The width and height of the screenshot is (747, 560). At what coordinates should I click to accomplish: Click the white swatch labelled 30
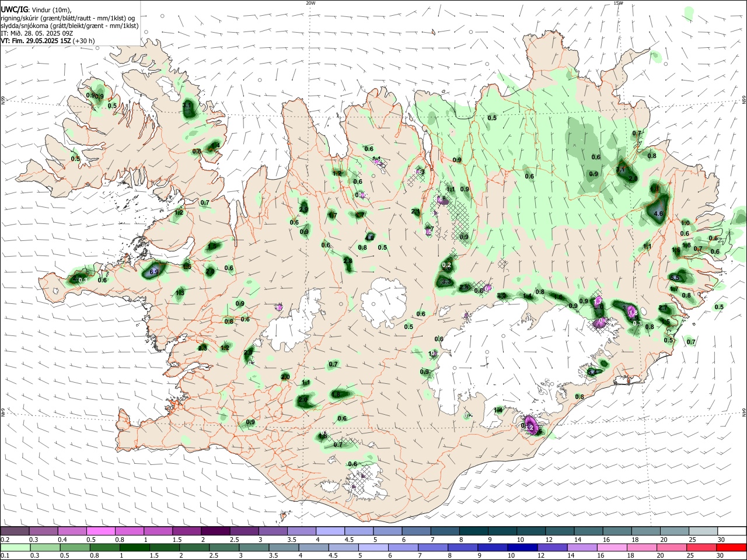(x=732, y=531)
